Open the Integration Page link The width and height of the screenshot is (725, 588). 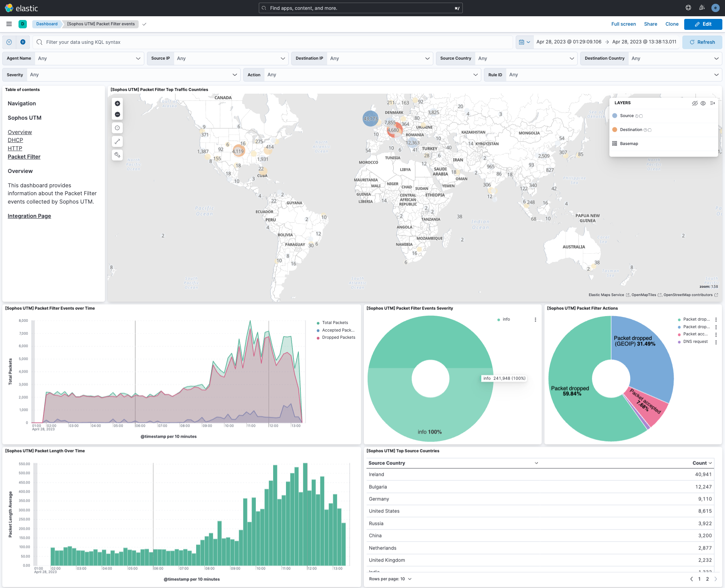tap(29, 216)
